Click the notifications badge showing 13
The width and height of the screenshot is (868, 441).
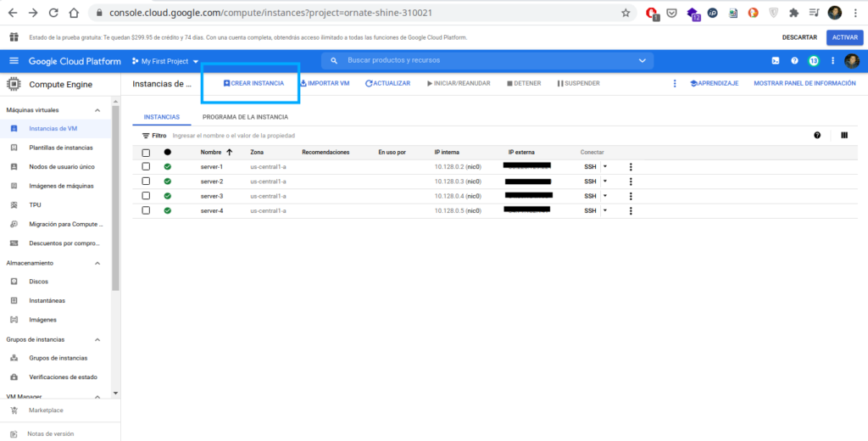click(814, 61)
